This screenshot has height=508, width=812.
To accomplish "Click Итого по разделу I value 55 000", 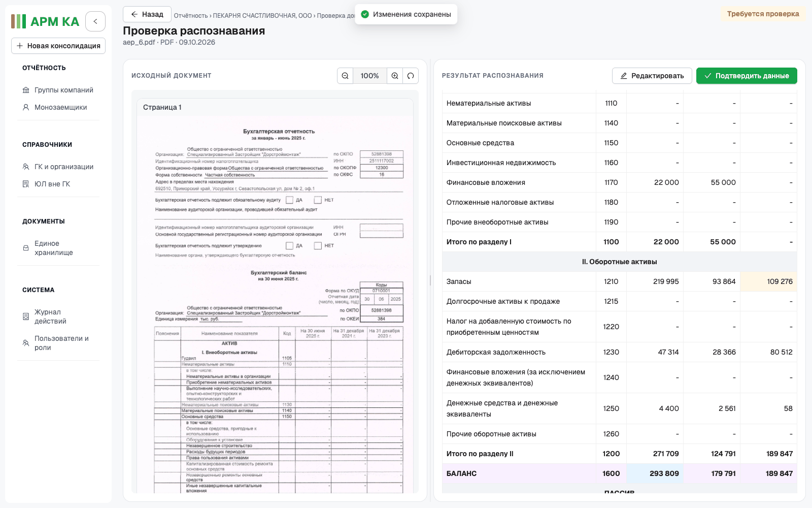I will point(712,242).
